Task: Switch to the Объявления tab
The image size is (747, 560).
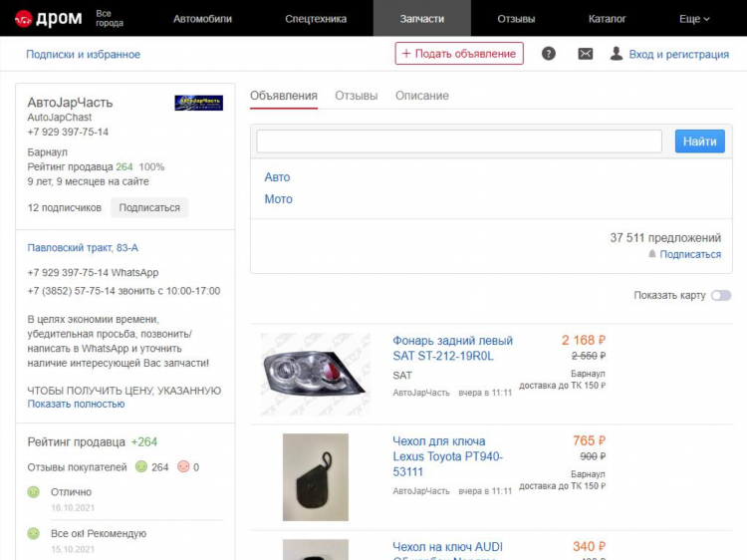Action: pos(284,96)
